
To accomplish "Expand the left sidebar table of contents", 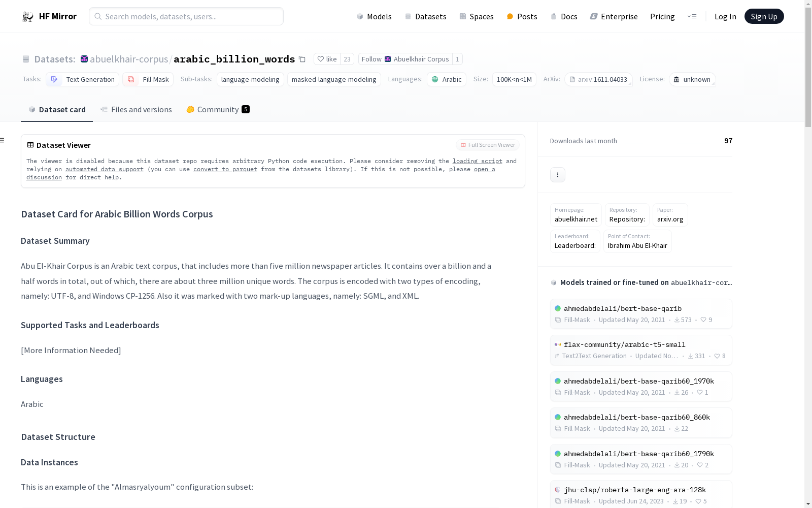I will click(x=3, y=140).
